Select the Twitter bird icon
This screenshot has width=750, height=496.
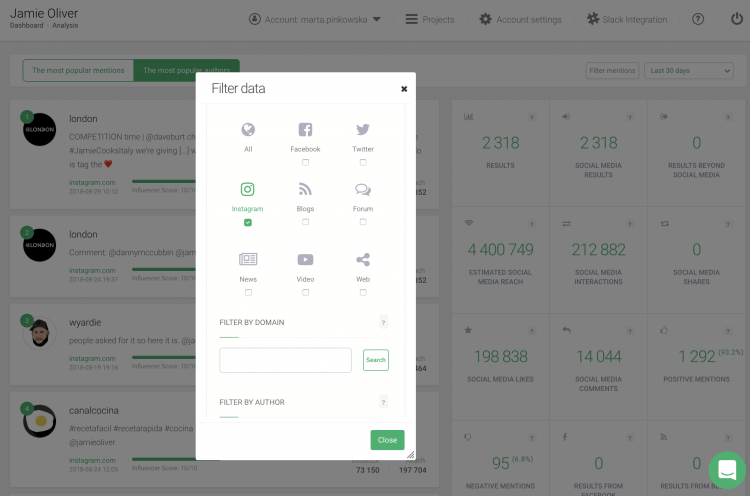tap(363, 130)
